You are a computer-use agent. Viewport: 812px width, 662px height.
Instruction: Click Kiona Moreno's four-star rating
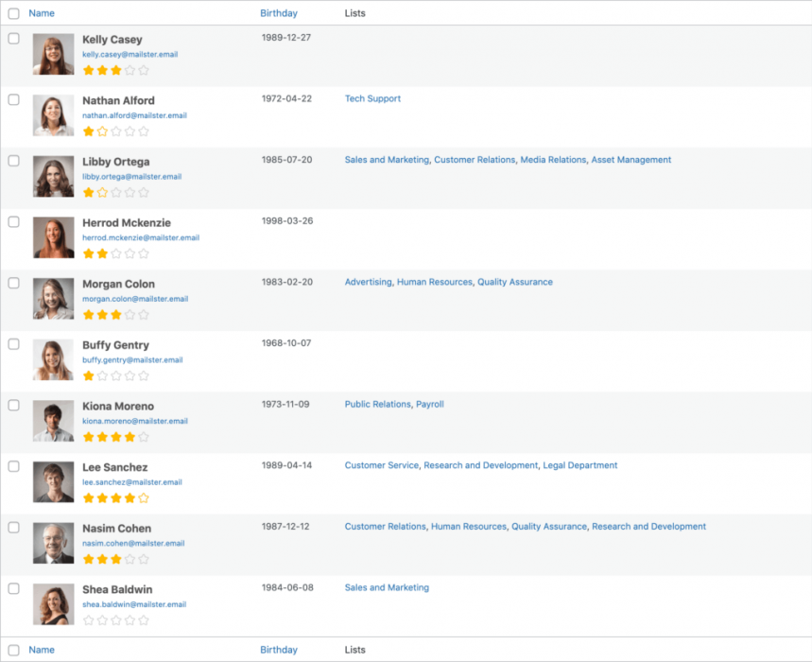point(116,437)
